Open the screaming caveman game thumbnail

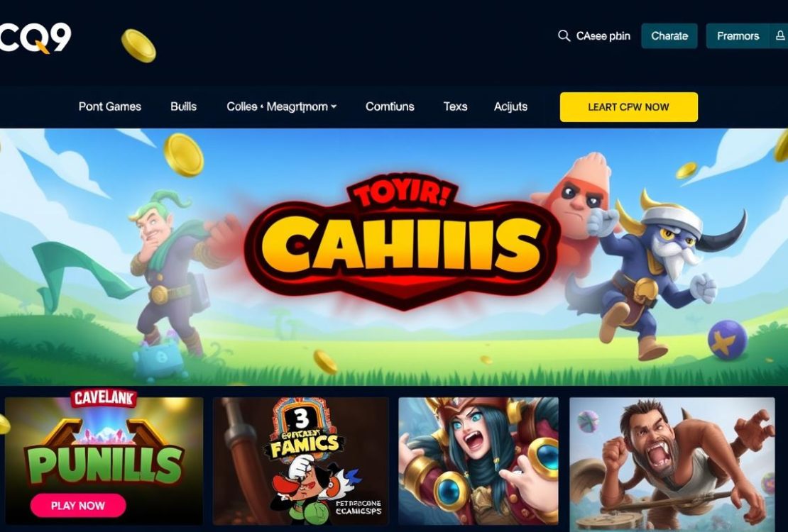tap(672, 462)
